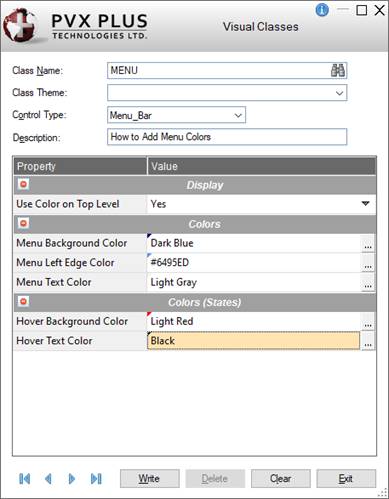Click the Write button
This screenshot has width=389, height=499.
point(149,479)
